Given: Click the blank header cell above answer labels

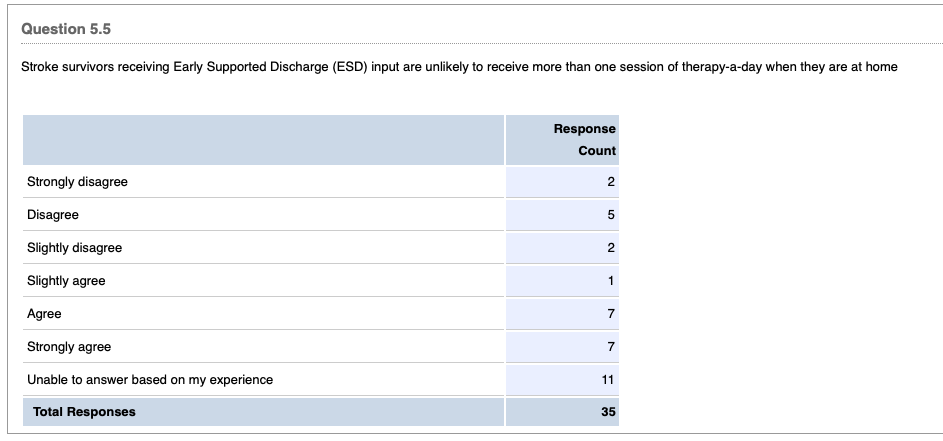Looking at the screenshot, I should tap(263, 140).
